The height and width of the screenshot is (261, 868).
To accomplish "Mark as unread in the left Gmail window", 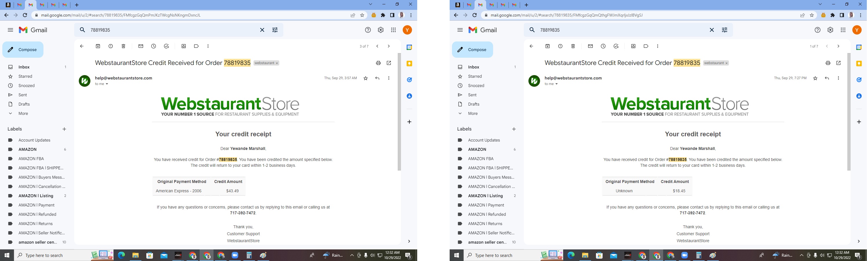I will click(x=141, y=46).
